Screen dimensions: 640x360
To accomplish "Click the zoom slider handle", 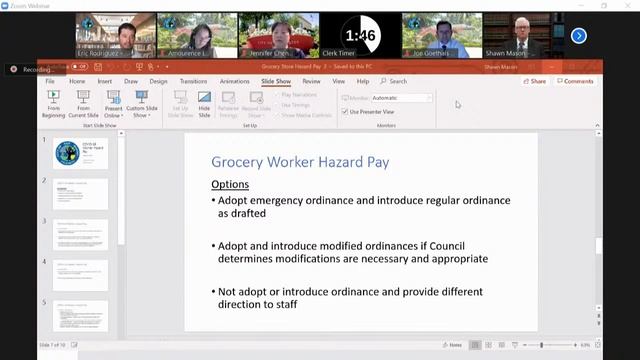I will pos(542,345).
